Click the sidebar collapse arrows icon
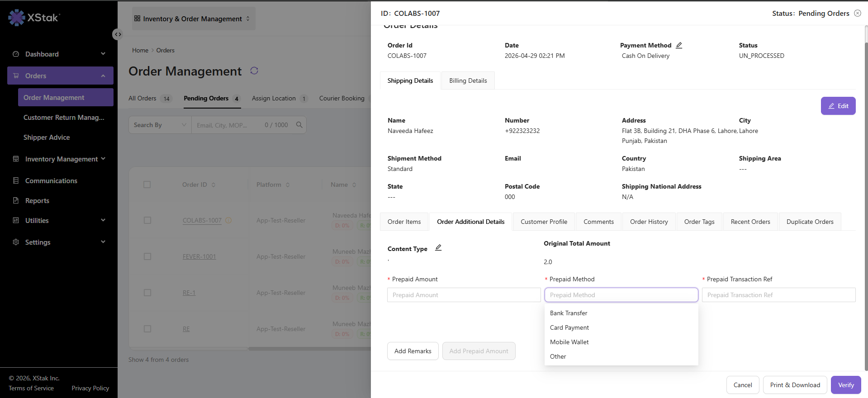The width and height of the screenshot is (868, 398). pos(118,34)
